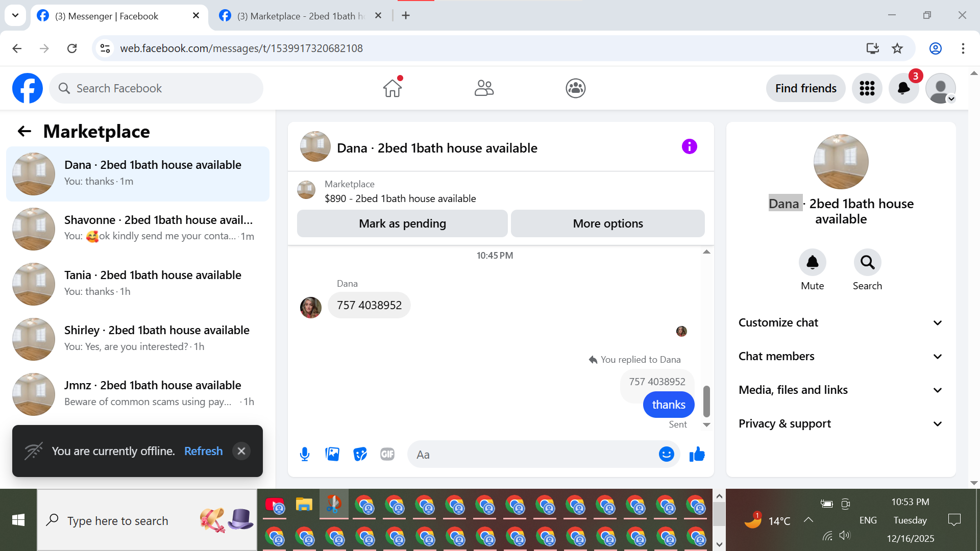
Task: Click the thanks message bubble
Action: [x=669, y=405]
